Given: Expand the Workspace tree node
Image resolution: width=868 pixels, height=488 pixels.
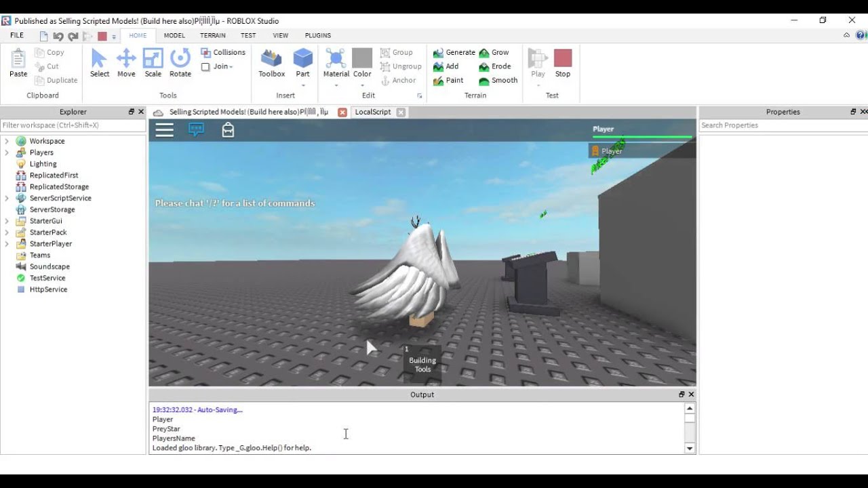Looking at the screenshot, I should 7,141.
